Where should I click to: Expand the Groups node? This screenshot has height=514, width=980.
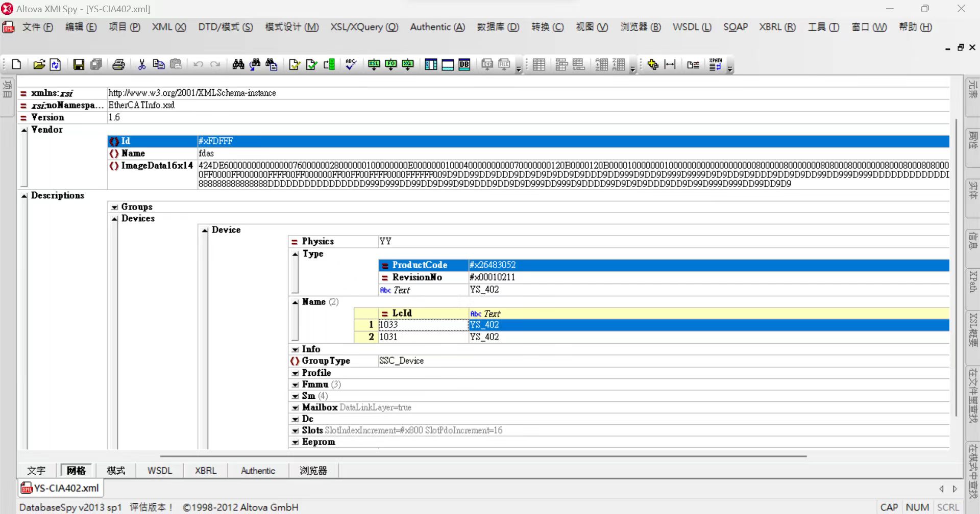pos(114,207)
